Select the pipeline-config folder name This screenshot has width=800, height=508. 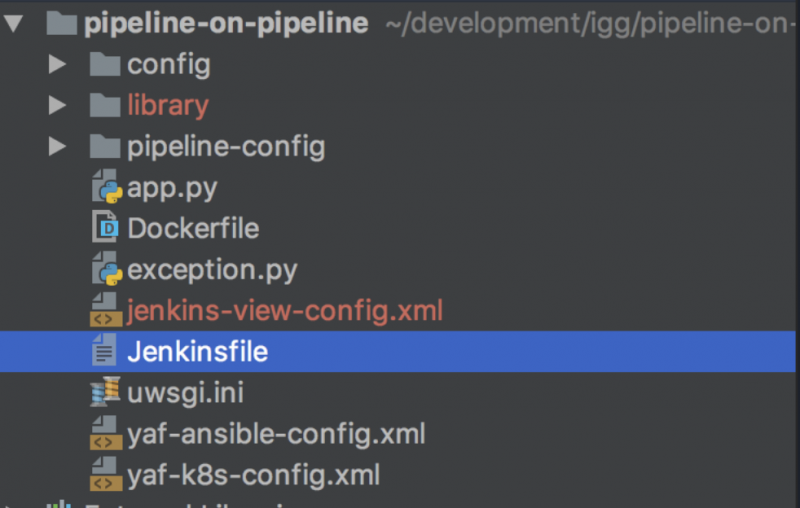[226, 147]
